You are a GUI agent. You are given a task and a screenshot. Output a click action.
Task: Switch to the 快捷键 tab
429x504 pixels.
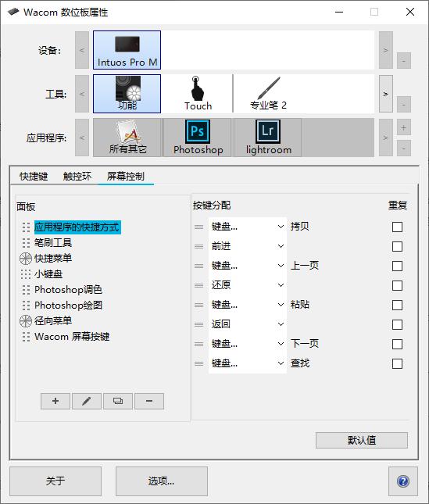point(34,176)
